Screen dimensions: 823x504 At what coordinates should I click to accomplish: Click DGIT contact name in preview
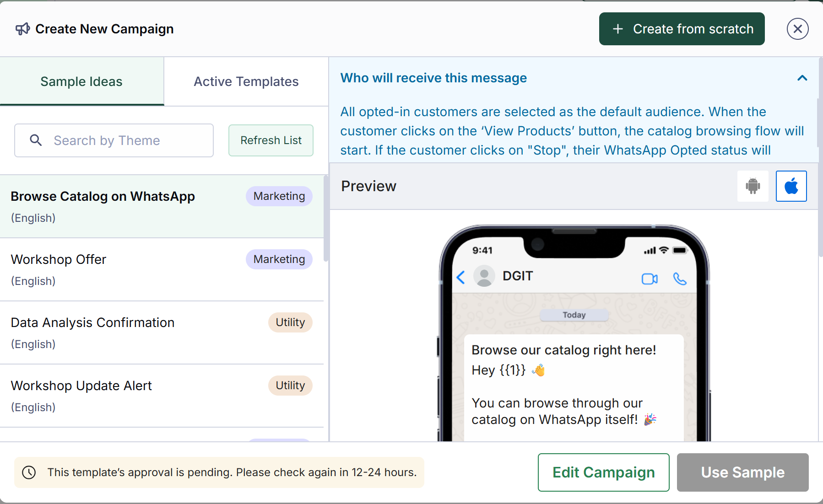(518, 276)
